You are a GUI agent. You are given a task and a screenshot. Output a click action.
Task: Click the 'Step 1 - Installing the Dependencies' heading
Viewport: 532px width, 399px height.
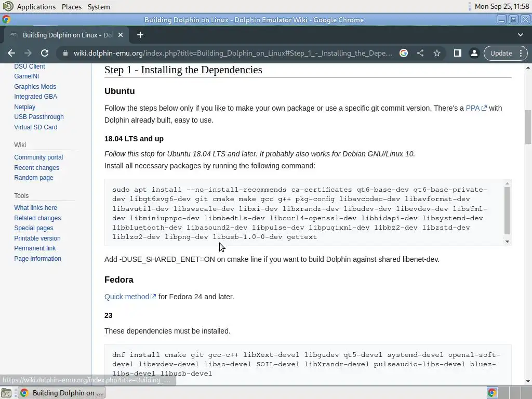(183, 70)
